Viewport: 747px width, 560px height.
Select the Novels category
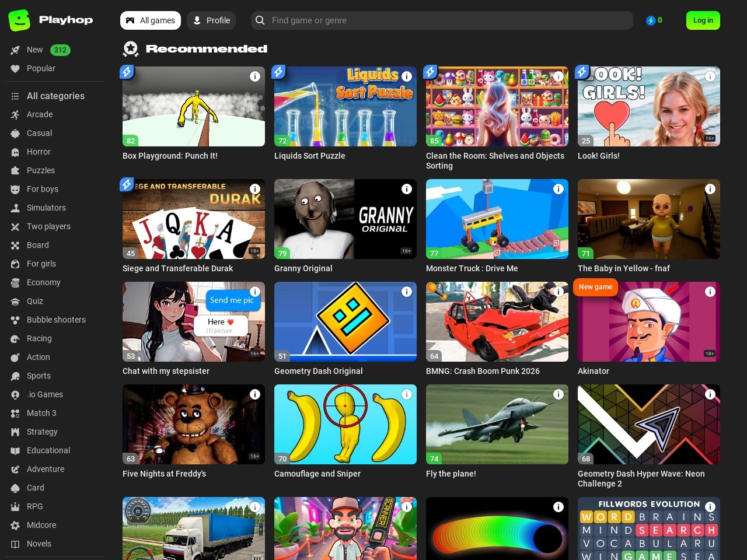click(x=39, y=544)
